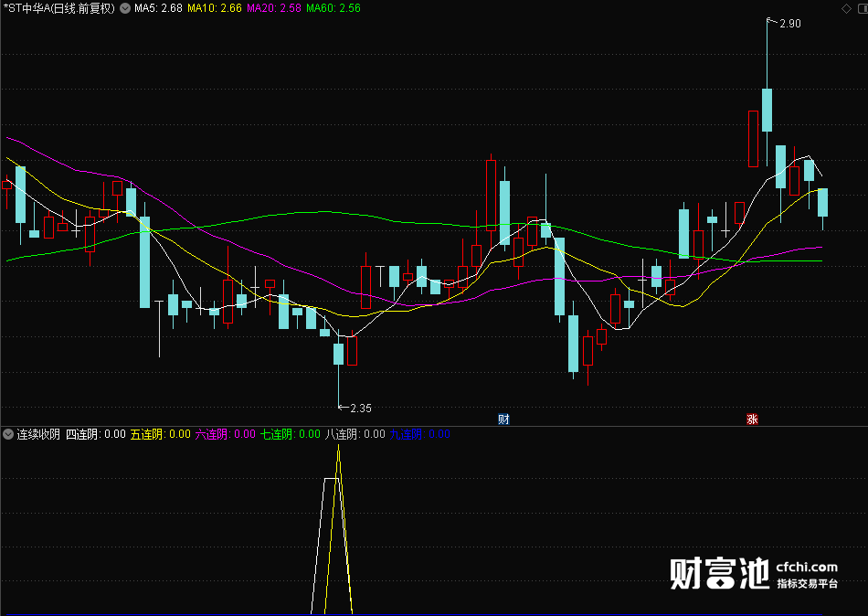The height and width of the screenshot is (616, 868).
Task: Click the 六连阴: 0.00 value
Action: point(226,434)
